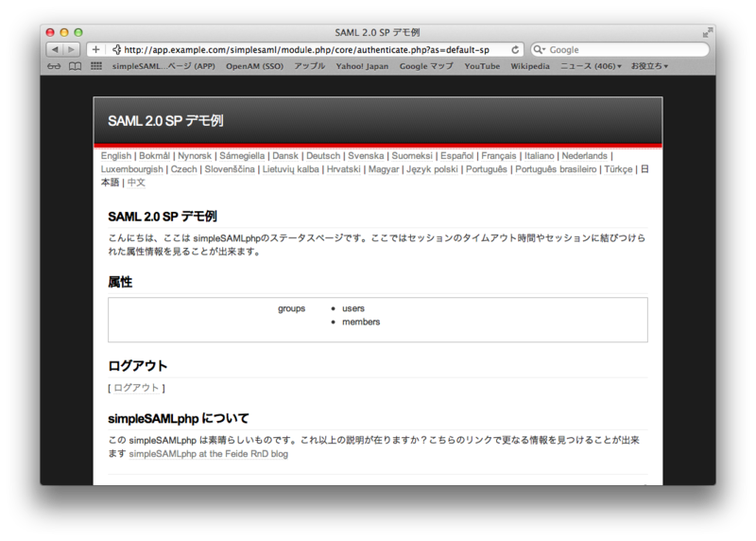This screenshot has height=541, width=756.
Task: Open Top Sites grid icon
Action: (96, 66)
